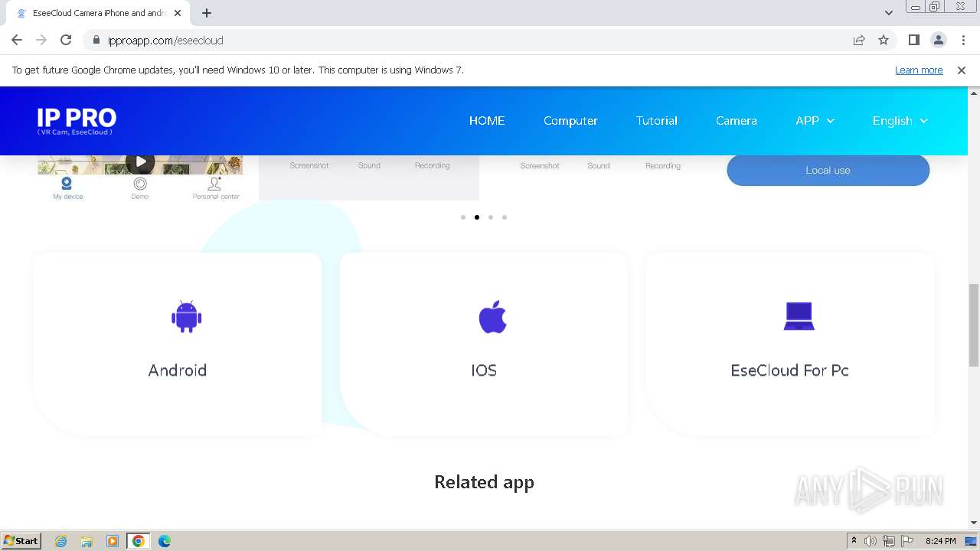The width and height of the screenshot is (980, 551).
Task: Show hidden system tray icons
Action: (854, 541)
